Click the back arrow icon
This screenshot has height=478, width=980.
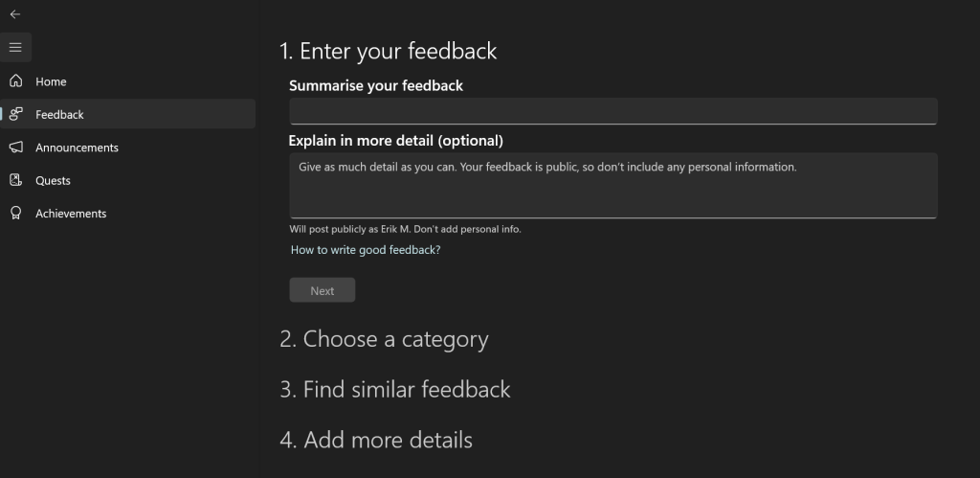point(15,14)
